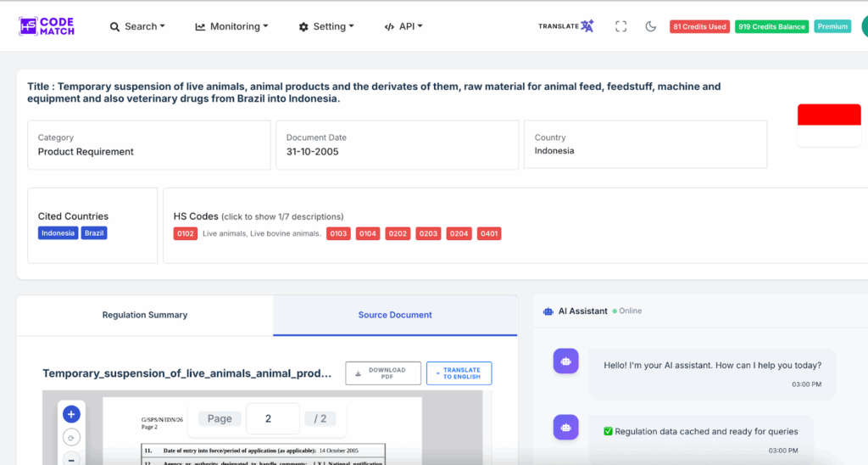
Task: Open the Setting dropdown menu
Action: coord(326,26)
